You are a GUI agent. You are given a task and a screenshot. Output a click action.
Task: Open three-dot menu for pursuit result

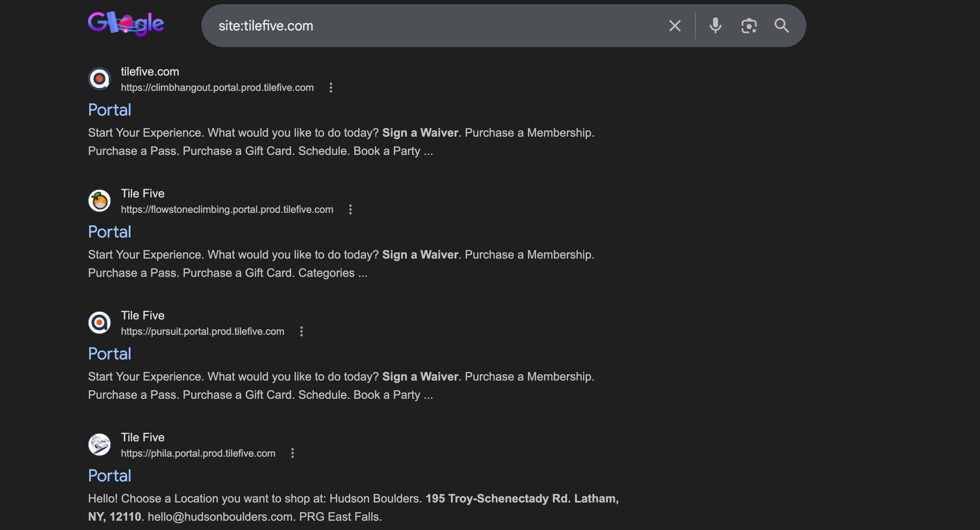tap(301, 331)
